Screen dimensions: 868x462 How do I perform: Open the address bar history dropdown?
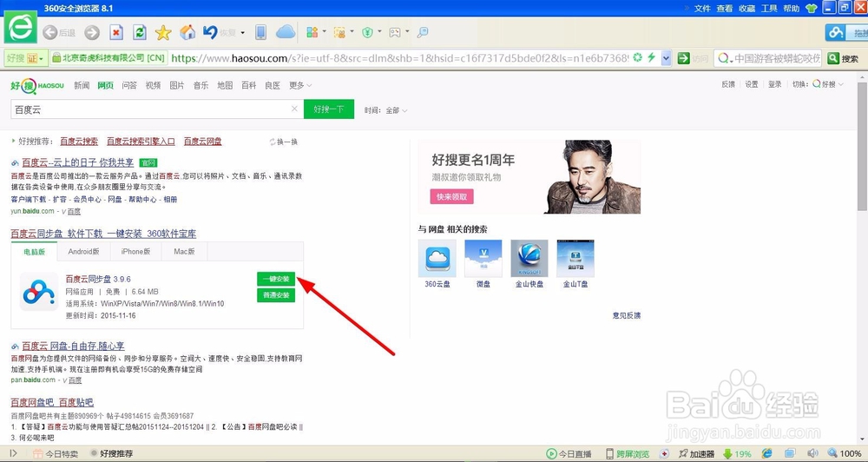[x=666, y=58]
